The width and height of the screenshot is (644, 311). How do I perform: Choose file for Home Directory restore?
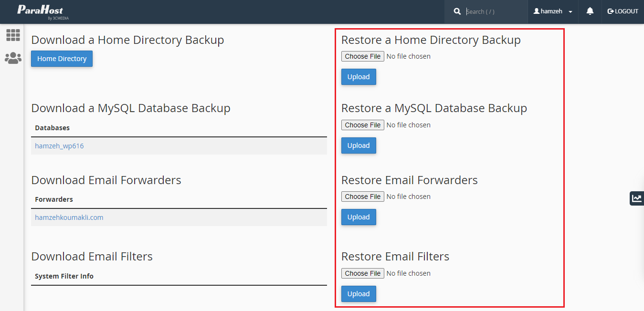(363, 56)
